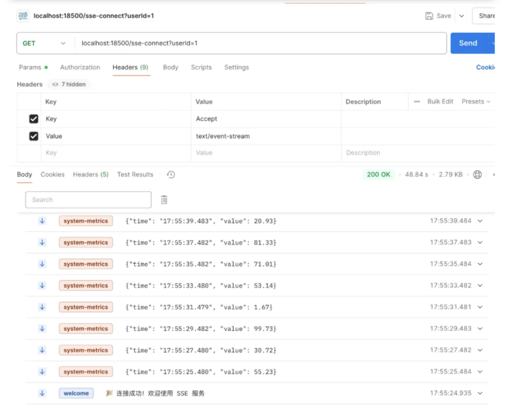Image resolution: width=518 pixels, height=420 pixels.
Task: Select the Accept value cell
Action: click(266, 119)
